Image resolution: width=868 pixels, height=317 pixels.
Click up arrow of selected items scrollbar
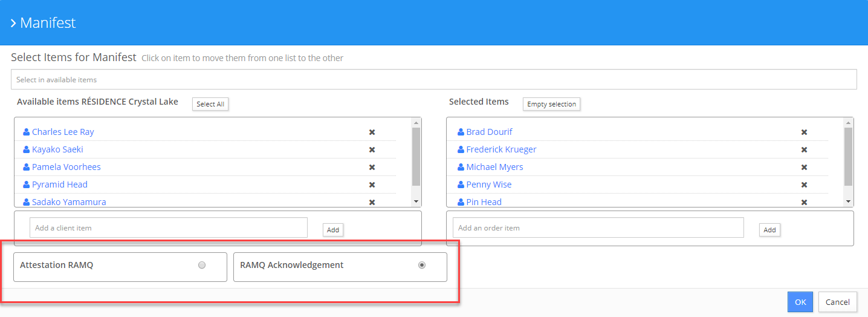(848, 122)
